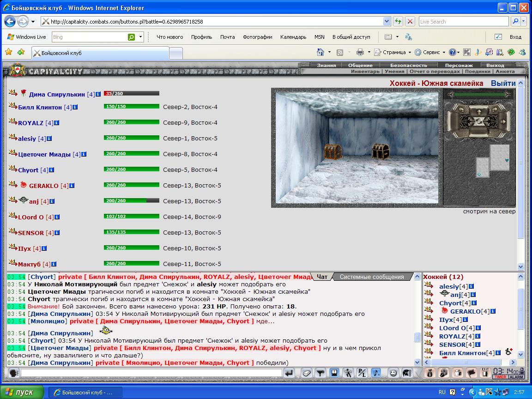Open the Инвентарь submenu link

[x=365, y=71]
